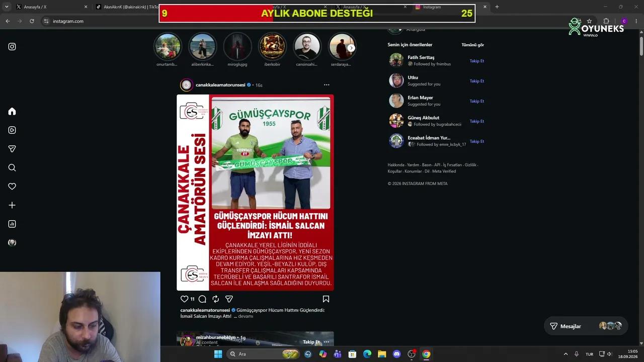Open Mesajlar floating messages panel
Image resolution: width=644 pixels, height=362 pixels.
click(x=586, y=326)
